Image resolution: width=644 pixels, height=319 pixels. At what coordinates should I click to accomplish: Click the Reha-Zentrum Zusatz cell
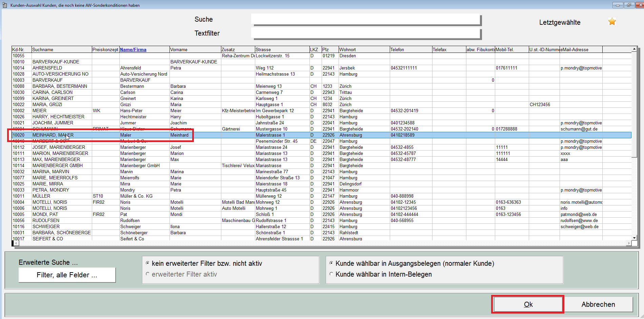(238, 56)
